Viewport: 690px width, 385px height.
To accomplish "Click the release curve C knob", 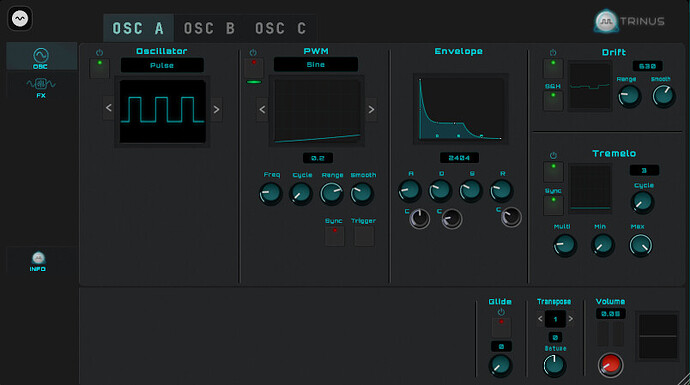I will click(x=511, y=217).
